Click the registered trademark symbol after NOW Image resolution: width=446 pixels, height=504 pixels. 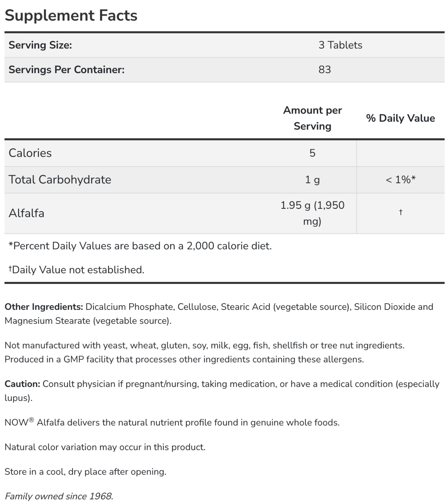[x=31, y=420]
